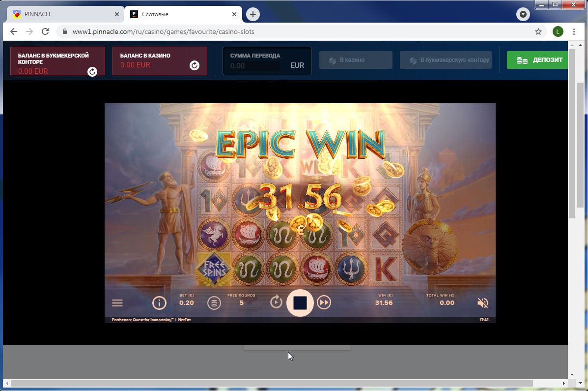Open the tab search dropdown arrow
The width and height of the screenshot is (588, 391).
(x=523, y=14)
